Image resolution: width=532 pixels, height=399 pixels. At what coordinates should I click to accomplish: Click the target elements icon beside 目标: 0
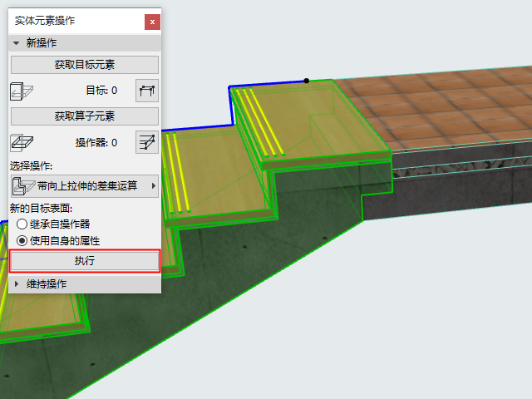(x=22, y=91)
